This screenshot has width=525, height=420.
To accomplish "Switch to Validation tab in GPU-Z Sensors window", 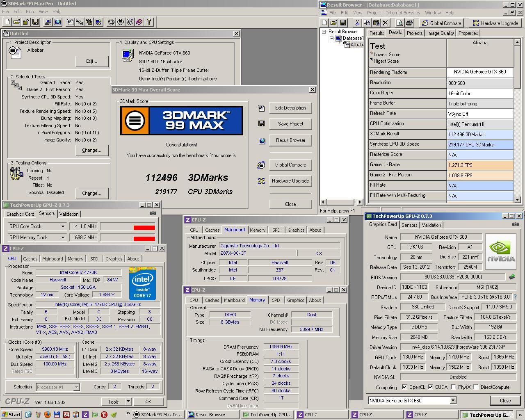I will (69, 214).
